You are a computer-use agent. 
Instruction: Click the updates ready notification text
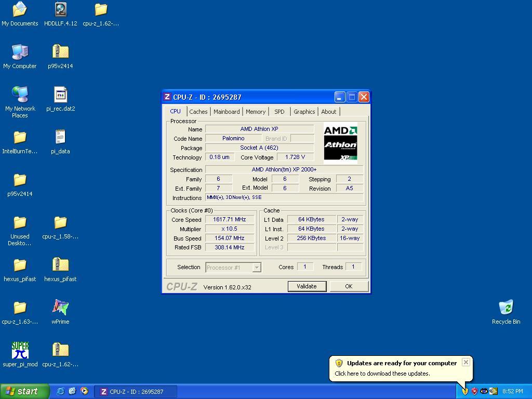[x=402, y=363]
